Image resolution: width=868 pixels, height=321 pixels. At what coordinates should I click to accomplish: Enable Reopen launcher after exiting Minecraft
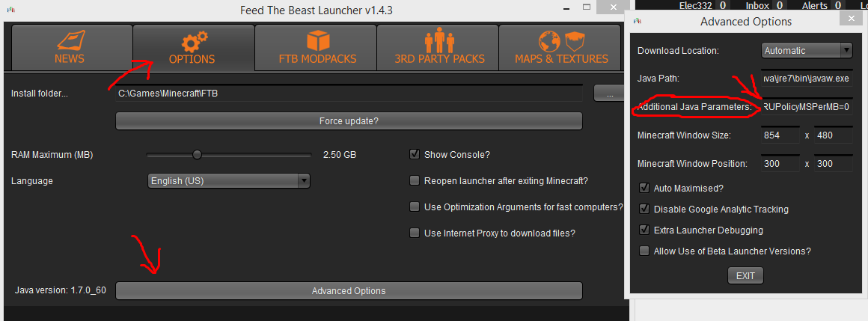click(414, 180)
